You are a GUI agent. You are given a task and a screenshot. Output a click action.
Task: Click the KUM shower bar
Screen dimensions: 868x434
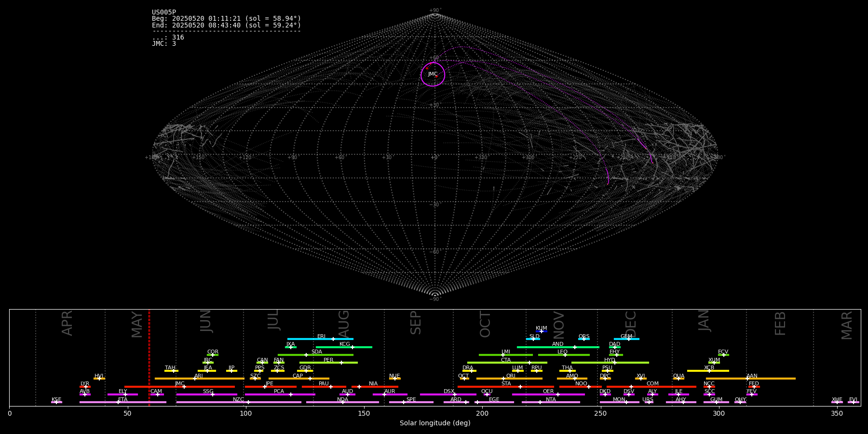542,331
